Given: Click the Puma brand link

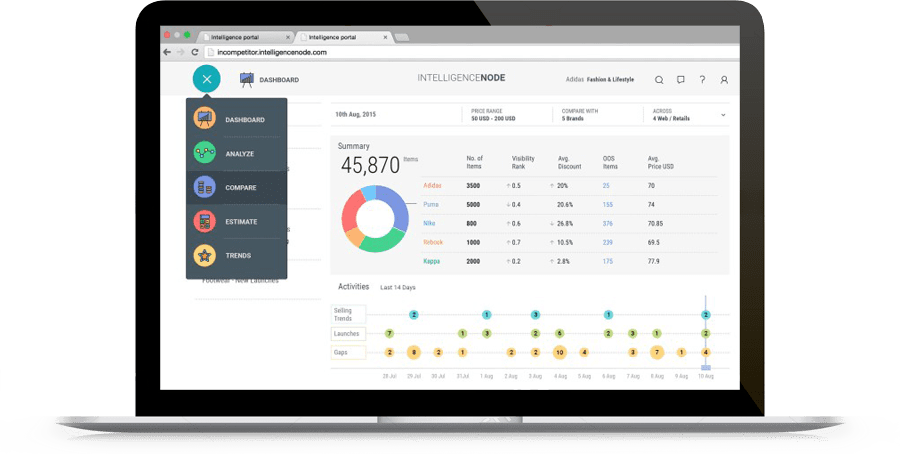Looking at the screenshot, I should (431, 204).
